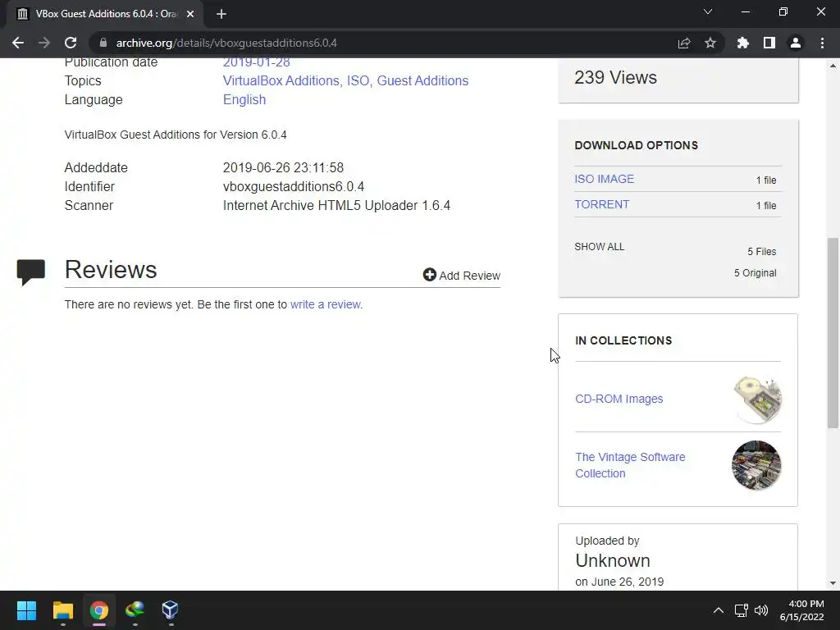Click the volume speaker tray icon
Screen dimensions: 840x630
point(760,610)
